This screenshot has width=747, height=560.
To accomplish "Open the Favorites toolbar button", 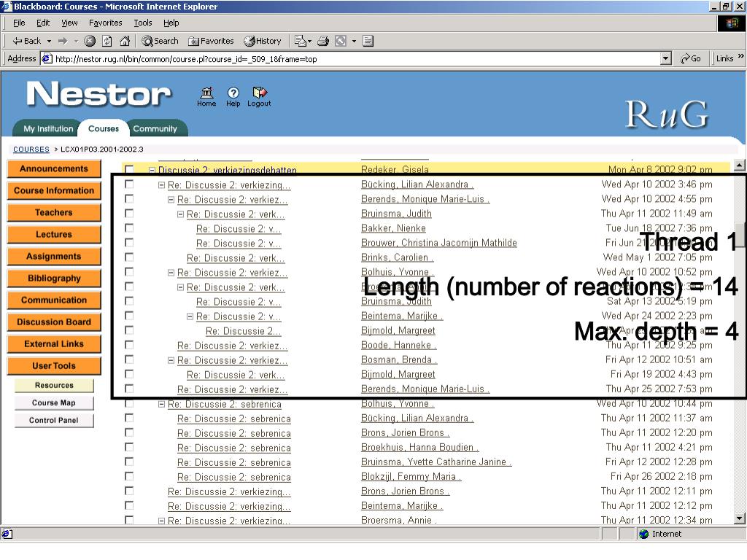I will (211, 41).
